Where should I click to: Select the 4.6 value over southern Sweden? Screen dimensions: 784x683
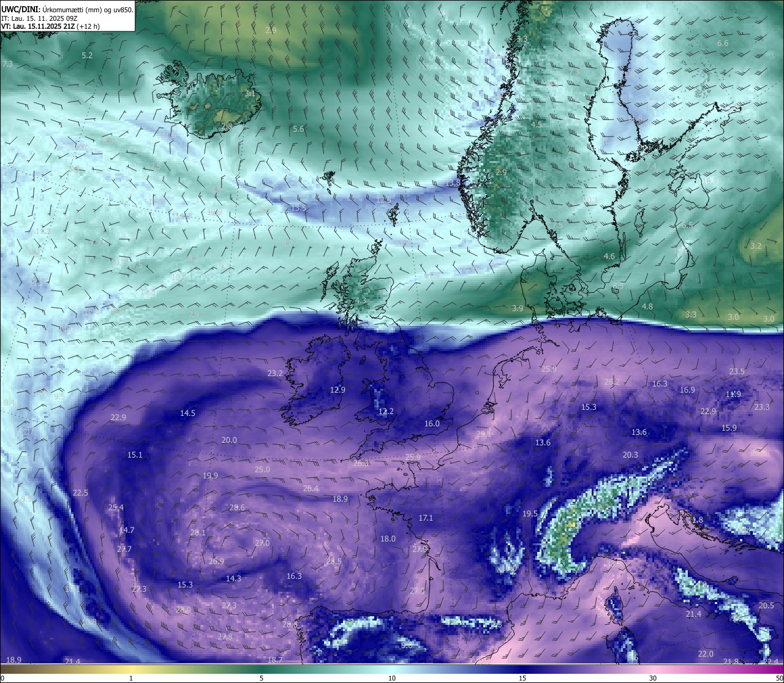tap(609, 257)
